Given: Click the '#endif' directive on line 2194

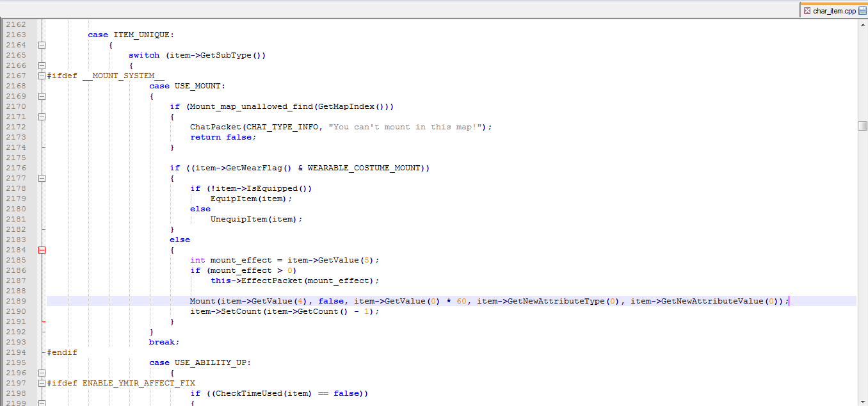Looking at the screenshot, I should coord(62,352).
